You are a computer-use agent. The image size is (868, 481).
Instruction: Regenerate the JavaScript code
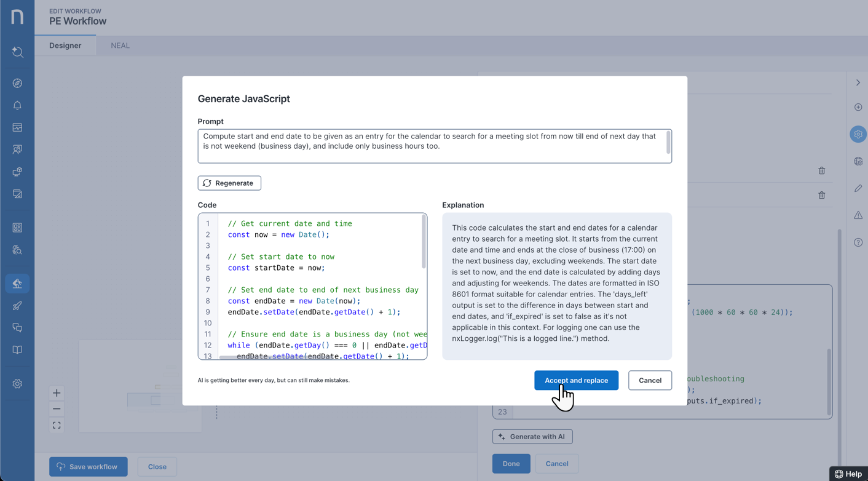(229, 183)
